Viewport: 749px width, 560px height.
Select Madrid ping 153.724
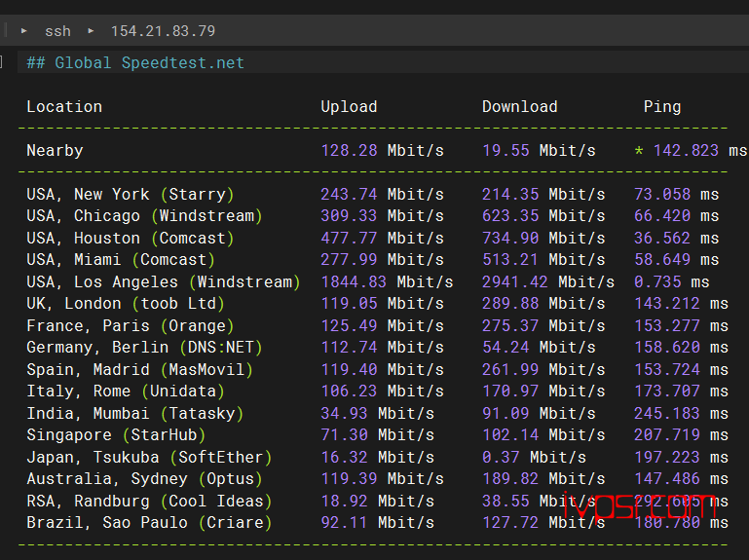click(x=667, y=370)
